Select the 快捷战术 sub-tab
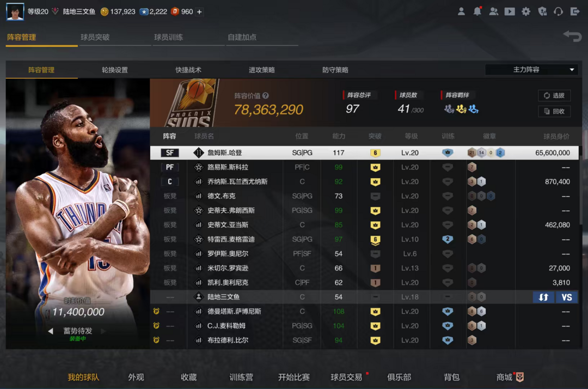The width and height of the screenshot is (588, 389). 188,70
